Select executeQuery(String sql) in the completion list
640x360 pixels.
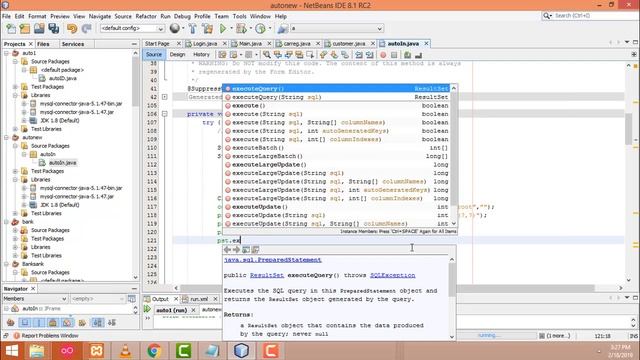point(336,97)
